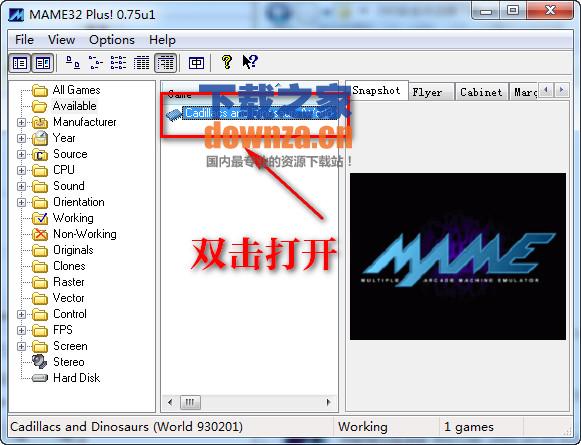Click the MAME32 title bar icon

tap(16, 15)
